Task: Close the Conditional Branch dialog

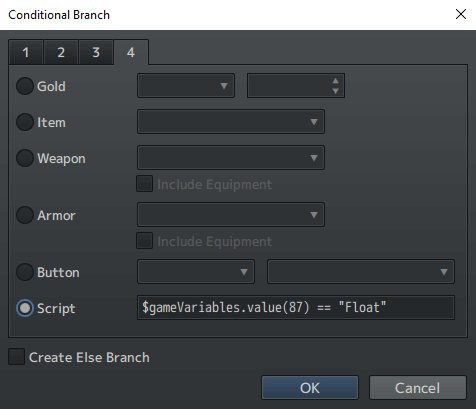Action: coord(461,14)
